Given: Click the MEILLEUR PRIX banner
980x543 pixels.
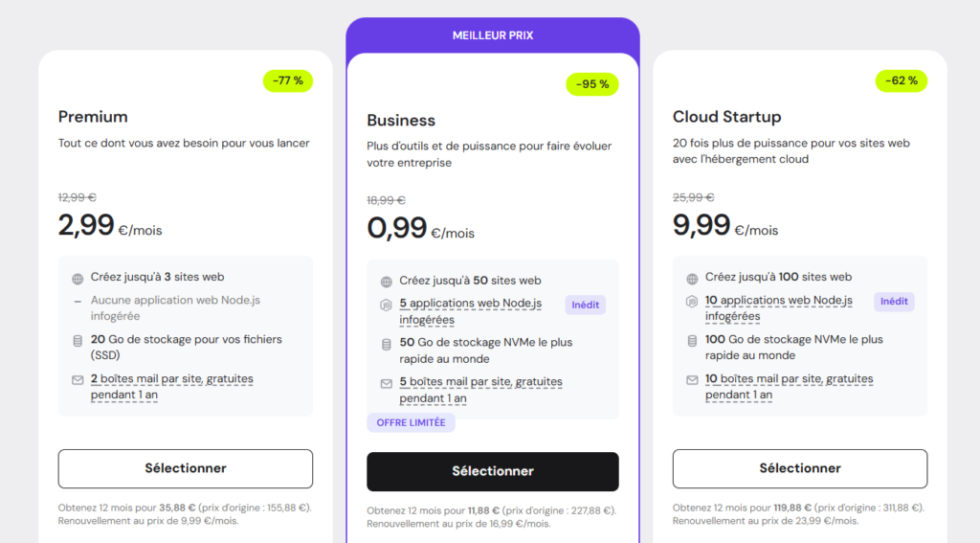Looking at the screenshot, I should pyautogui.click(x=493, y=35).
